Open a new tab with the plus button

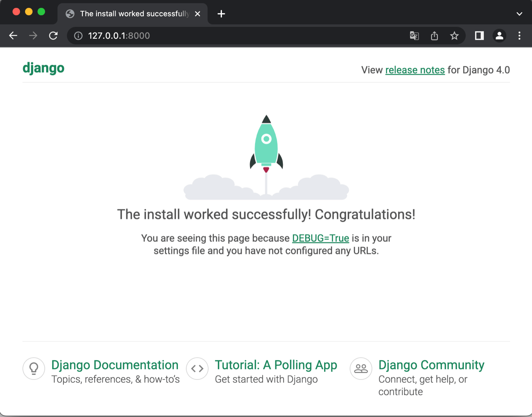pos(221,14)
